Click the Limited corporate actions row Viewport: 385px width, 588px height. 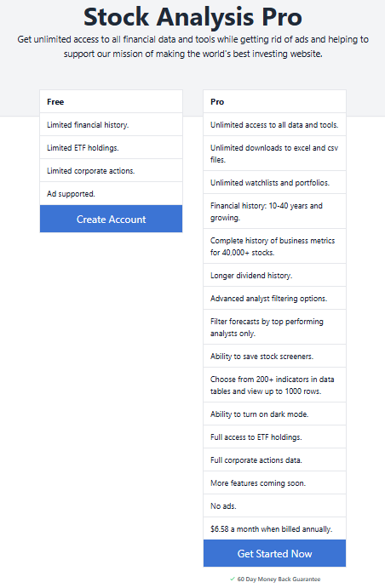[x=111, y=171]
